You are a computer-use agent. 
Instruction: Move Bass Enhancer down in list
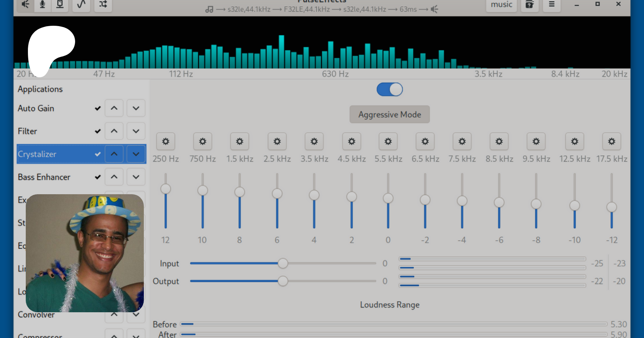[136, 177]
